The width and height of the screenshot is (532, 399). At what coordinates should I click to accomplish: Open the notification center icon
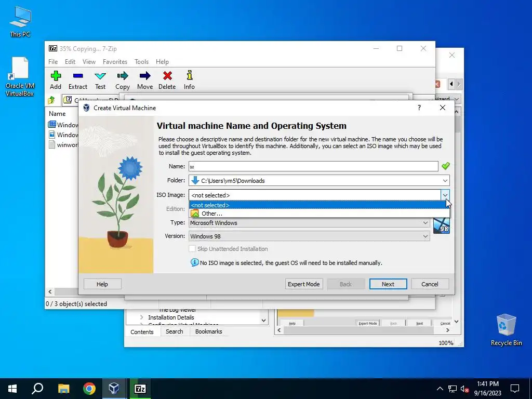click(515, 389)
